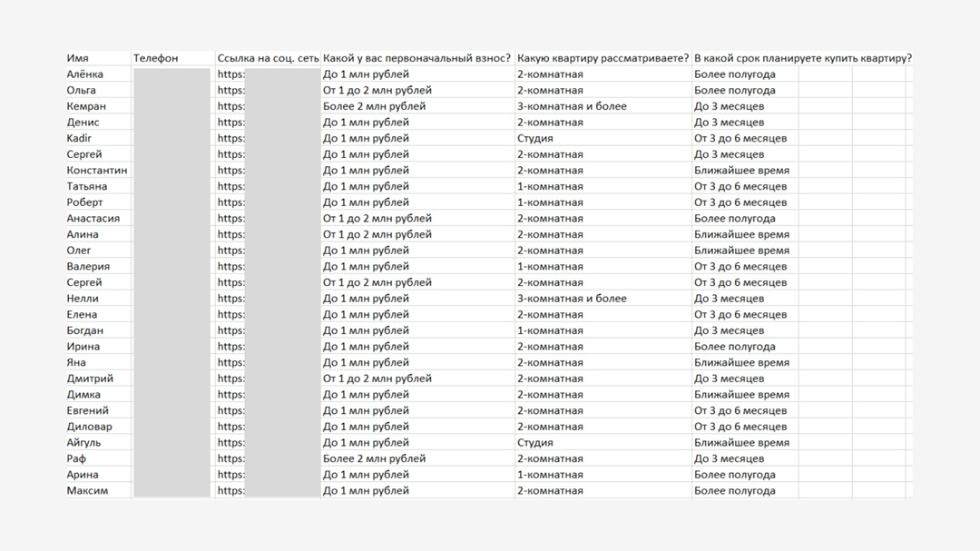This screenshot has height=551, width=980.
Task: Click Нелли's "3-комнатная и более" cell
Action: (572, 299)
